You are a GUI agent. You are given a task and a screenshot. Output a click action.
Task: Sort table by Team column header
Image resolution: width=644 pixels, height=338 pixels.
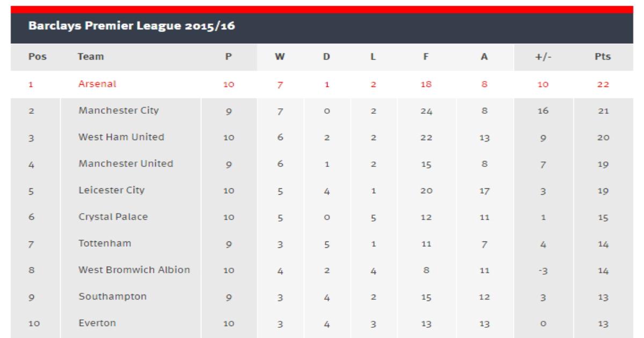tap(91, 56)
